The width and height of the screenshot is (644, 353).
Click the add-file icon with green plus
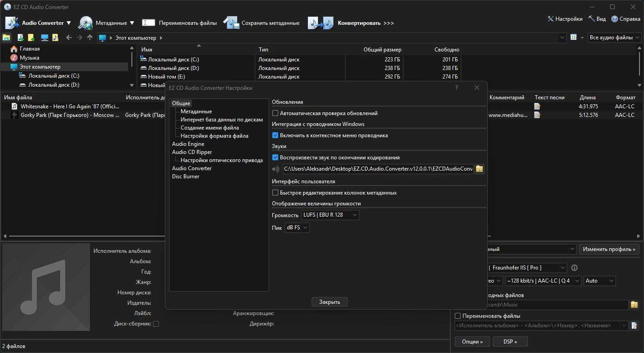point(20,37)
